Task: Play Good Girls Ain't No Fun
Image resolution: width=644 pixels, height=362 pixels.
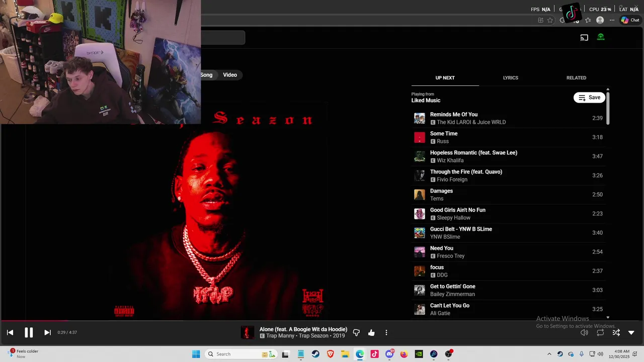Action: click(508, 214)
